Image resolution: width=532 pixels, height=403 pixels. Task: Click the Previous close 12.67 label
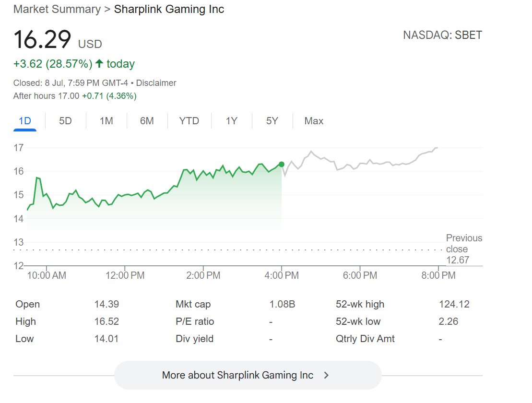(x=464, y=249)
